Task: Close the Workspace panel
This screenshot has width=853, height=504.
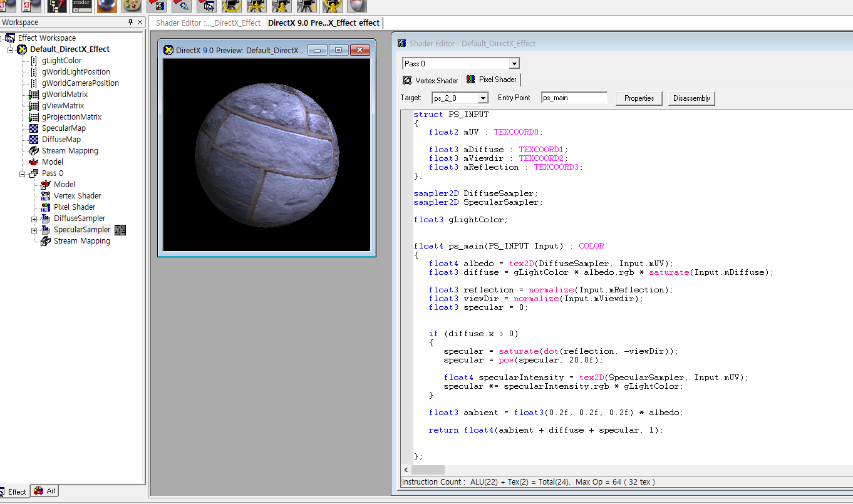Action: [140, 22]
